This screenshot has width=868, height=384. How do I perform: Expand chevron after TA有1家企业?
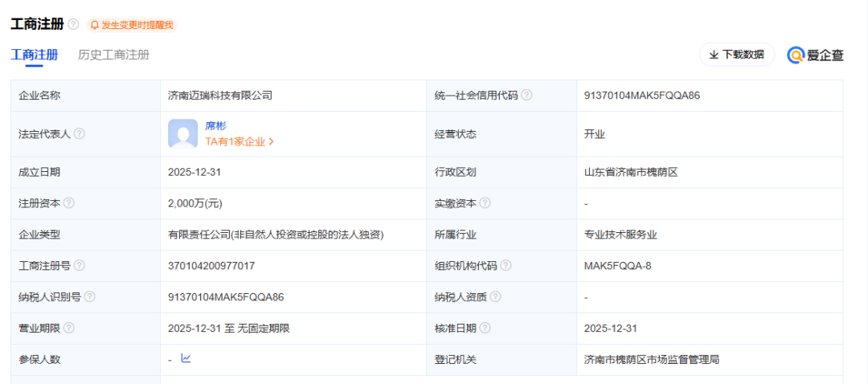tap(271, 141)
